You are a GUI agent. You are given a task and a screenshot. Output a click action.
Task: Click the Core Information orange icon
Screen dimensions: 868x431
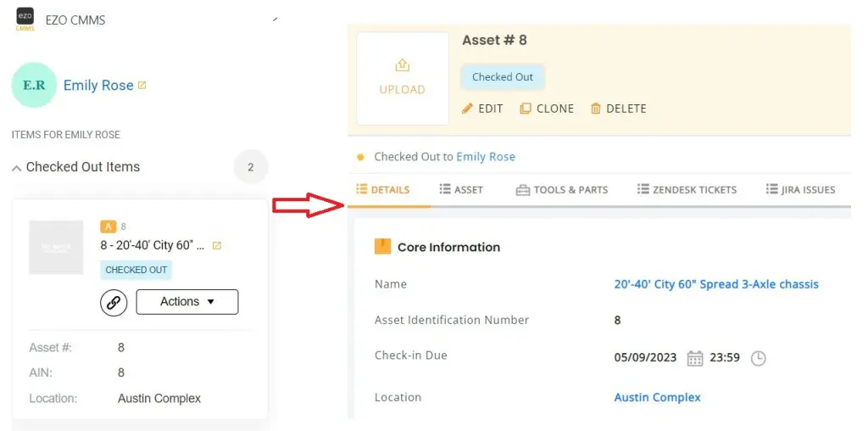pyautogui.click(x=382, y=247)
